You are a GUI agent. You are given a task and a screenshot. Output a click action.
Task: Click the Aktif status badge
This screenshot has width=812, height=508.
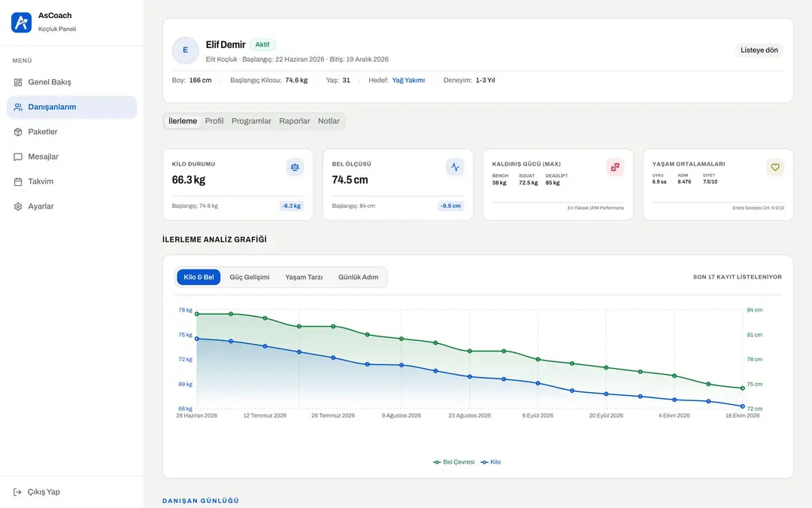tap(262, 44)
